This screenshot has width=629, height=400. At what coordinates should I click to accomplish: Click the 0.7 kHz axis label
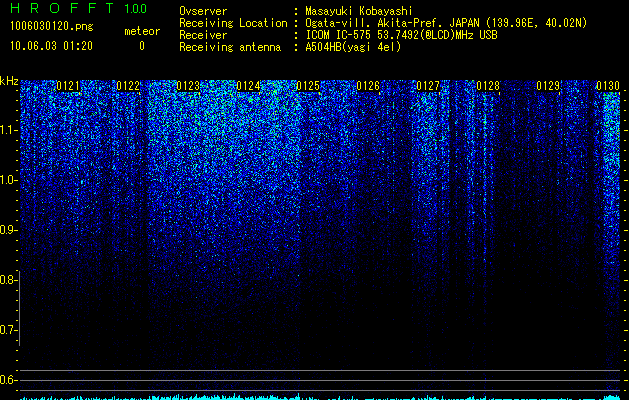pos(7,330)
